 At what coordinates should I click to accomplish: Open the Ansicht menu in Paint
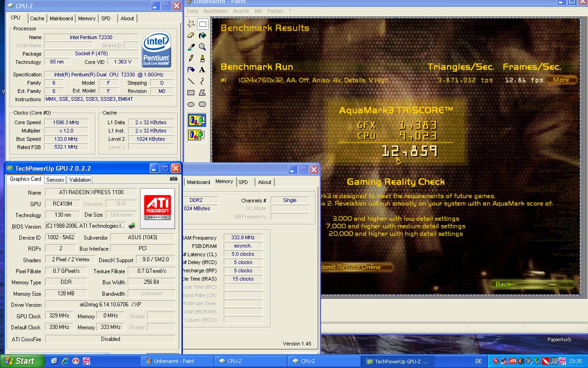[x=241, y=11]
